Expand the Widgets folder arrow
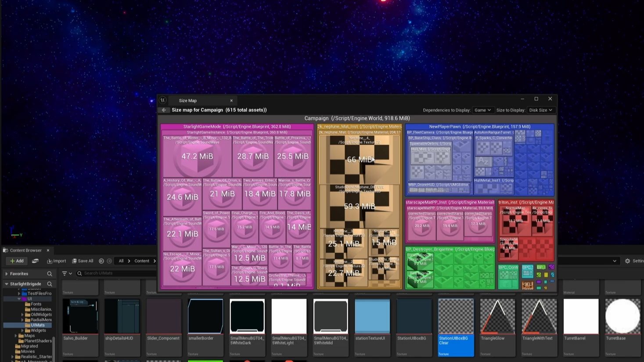The height and width of the screenshot is (362, 644). [22, 330]
